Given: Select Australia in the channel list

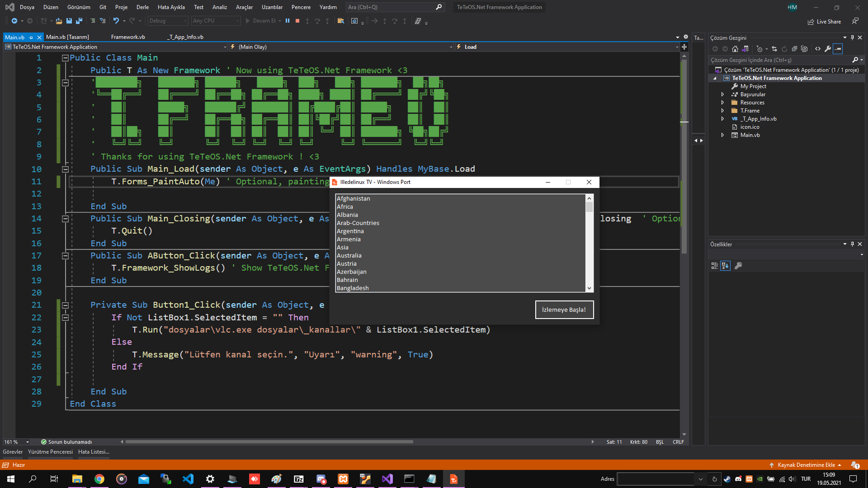Looking at the screenshot, I should click(x=461, y=256).
